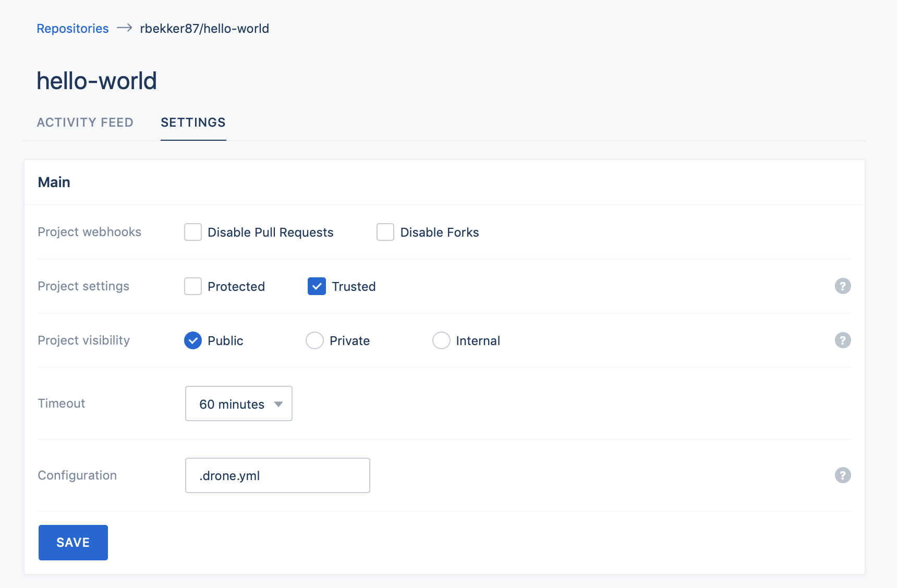Image resolution: width=897 pixels, height=588 pixels.
Task: Check the Disable Forks checkbox
Action: (x=385, y=232)
